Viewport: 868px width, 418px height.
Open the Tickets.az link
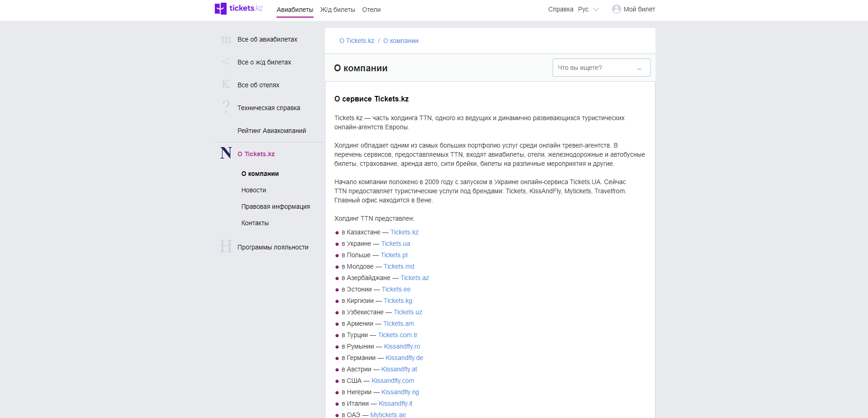click(415, 278)
